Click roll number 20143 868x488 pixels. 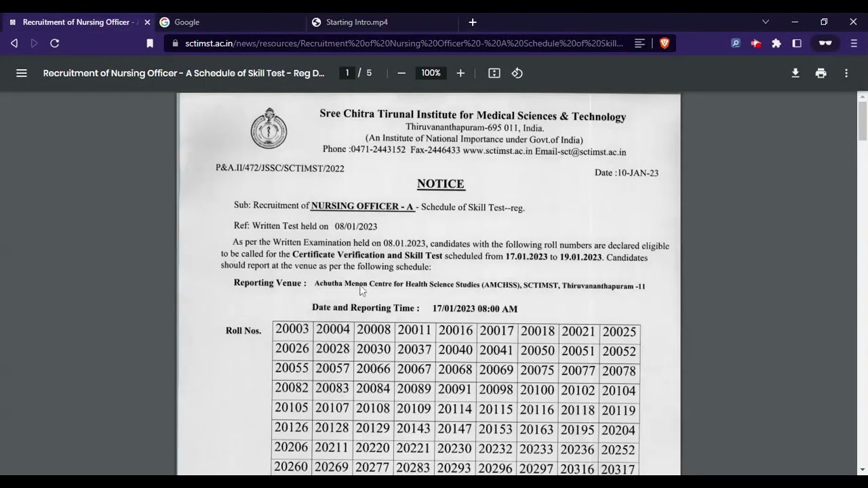pyautogui.click(x=414, y=428)
